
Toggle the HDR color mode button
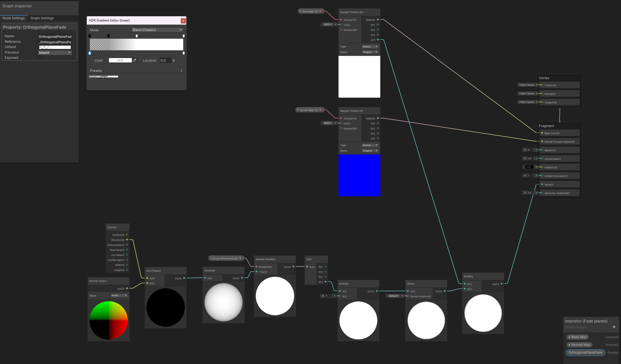point(120,60)
